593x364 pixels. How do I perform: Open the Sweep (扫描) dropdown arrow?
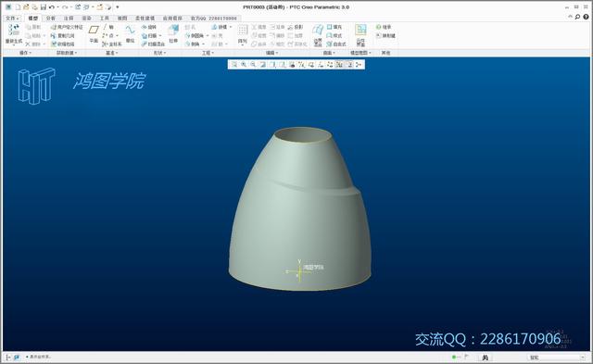point(160,35)
